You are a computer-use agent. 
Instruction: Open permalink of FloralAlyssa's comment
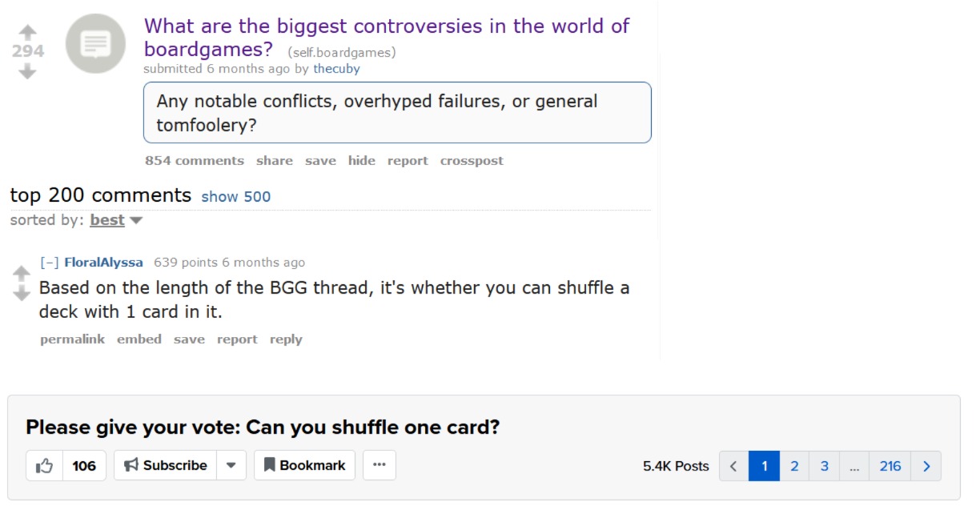(73, 339)
